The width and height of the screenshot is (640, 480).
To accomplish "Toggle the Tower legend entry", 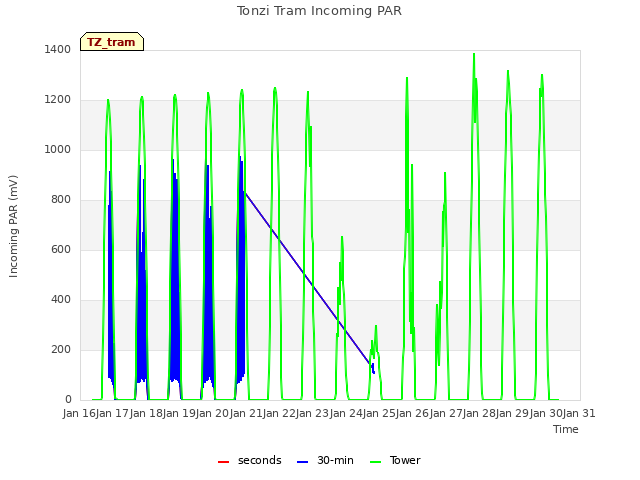I will point(395,460).
